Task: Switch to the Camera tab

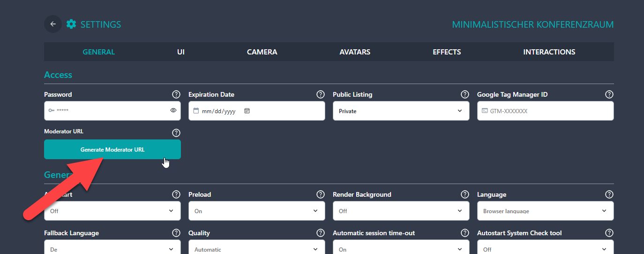Action: (262, 52)
